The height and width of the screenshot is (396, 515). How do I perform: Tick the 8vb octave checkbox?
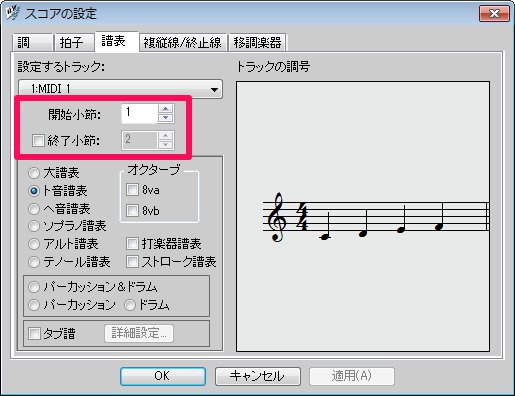pyautogui.click(x=132, y=211)
